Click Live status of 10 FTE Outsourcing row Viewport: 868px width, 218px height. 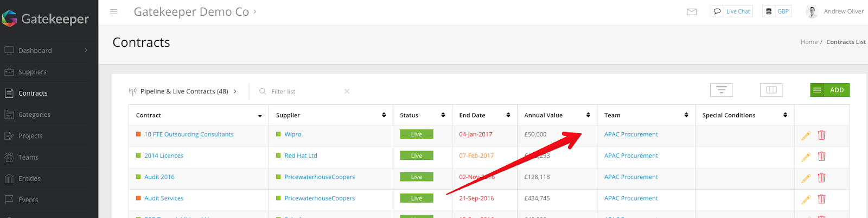[417, 134]
